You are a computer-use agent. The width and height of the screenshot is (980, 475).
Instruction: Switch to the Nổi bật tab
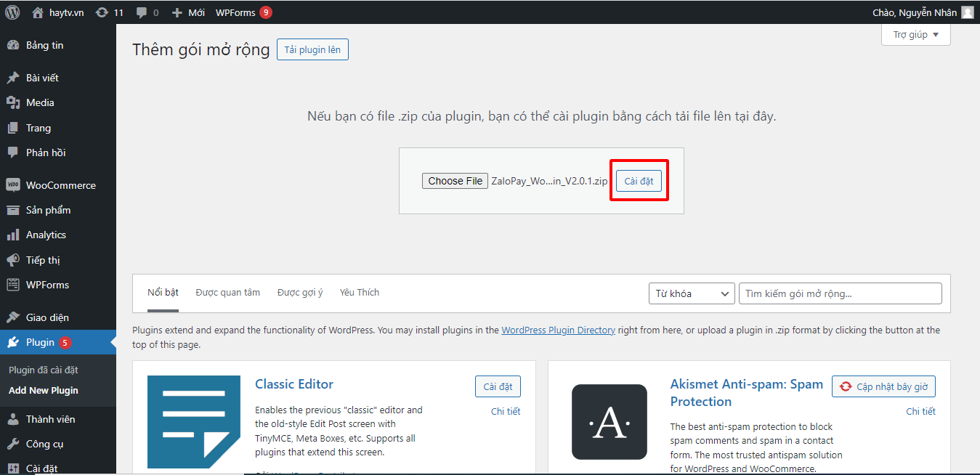163,293
